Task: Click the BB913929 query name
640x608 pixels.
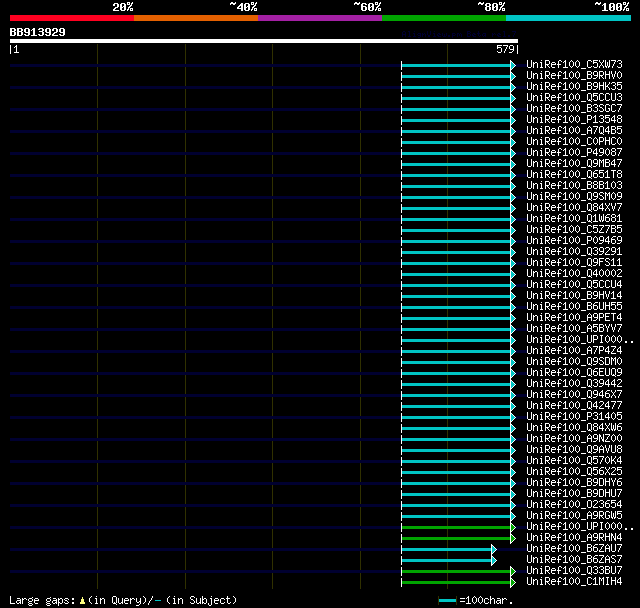Action: pyautogui.click(x=38, y=32)
